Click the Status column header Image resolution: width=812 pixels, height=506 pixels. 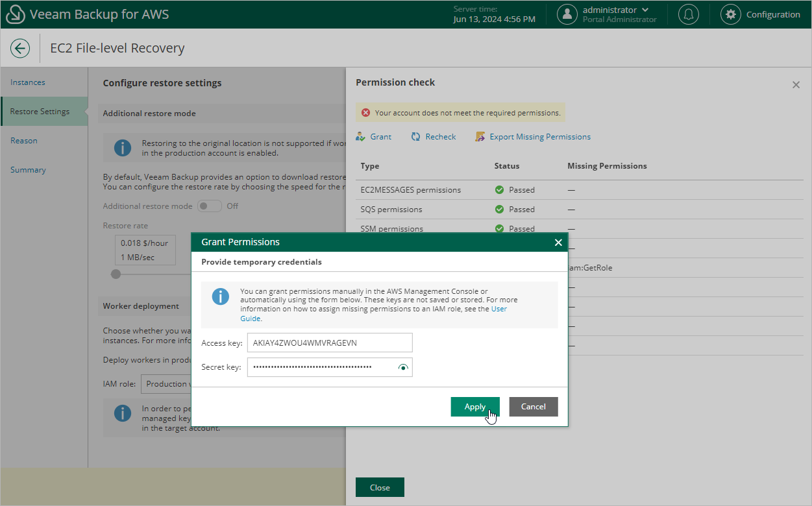point(507,166)
